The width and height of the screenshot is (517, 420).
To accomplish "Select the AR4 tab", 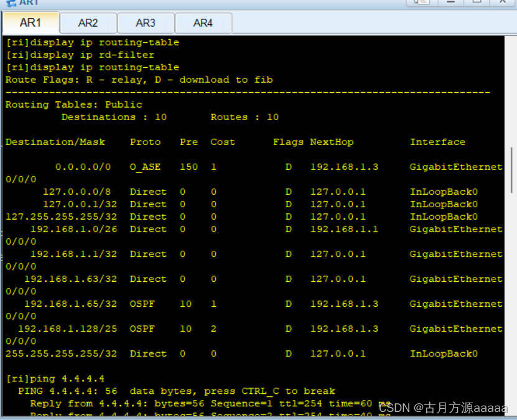I will [203, 23].
